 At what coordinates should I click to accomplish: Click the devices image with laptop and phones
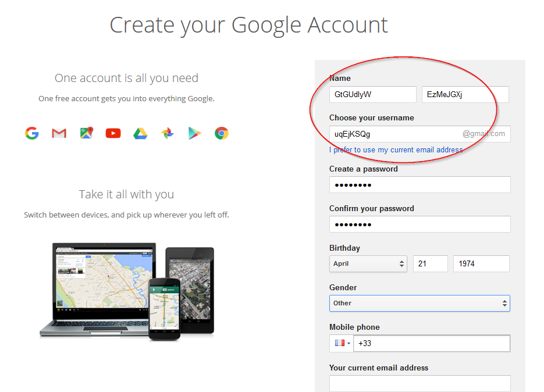pos(127,291)
